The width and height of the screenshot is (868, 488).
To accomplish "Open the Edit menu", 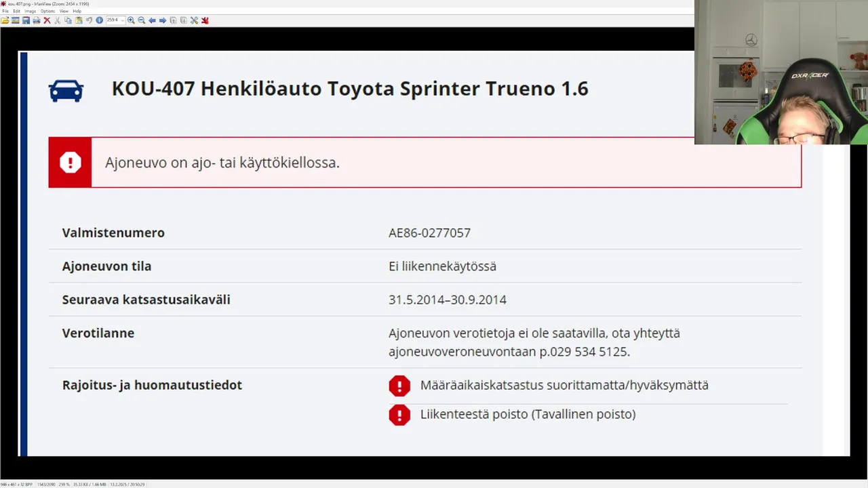I will (x=16, y=11).
